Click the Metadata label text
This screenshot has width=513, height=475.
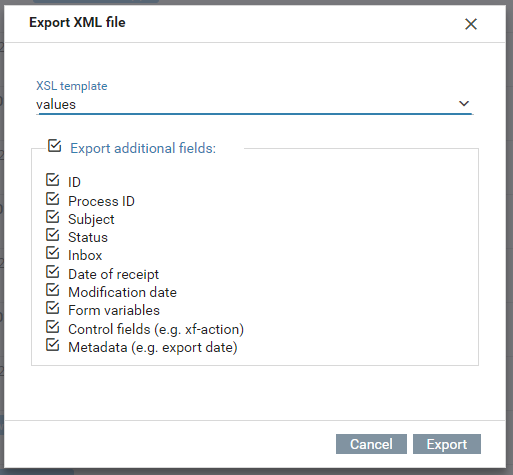153,347
